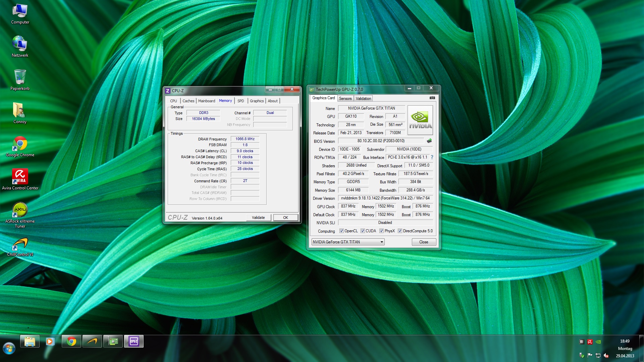Toggle the CUDA checkbox

(x=363, y=231)
